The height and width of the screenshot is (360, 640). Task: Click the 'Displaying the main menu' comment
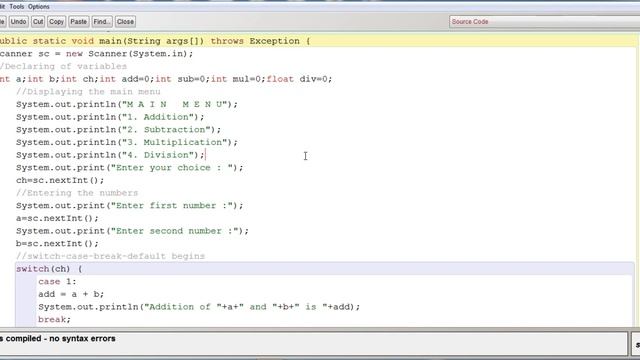click(88, 91)
